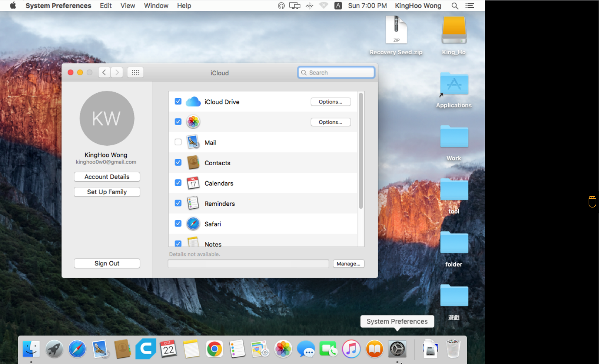Click System Preferences gear in the Dock
599x364 pixels.
pyautogui.click(x=397, y=349)
